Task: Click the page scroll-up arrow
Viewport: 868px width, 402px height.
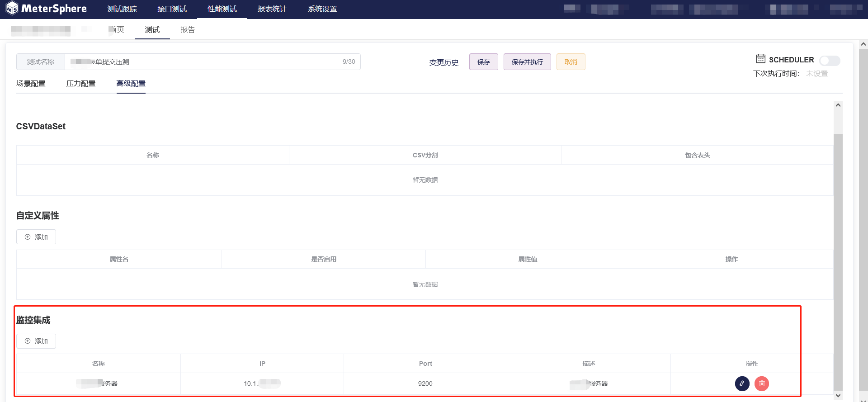Action: (x=863, y=44)
